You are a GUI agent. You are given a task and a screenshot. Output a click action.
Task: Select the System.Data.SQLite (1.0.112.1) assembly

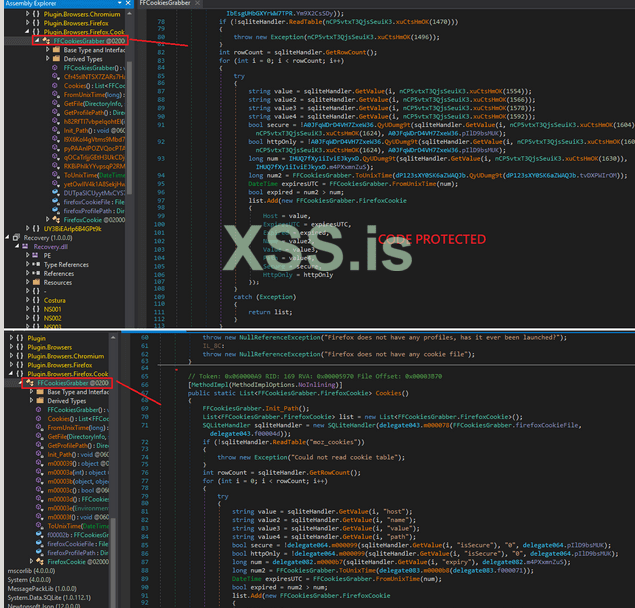pos(49,597)
